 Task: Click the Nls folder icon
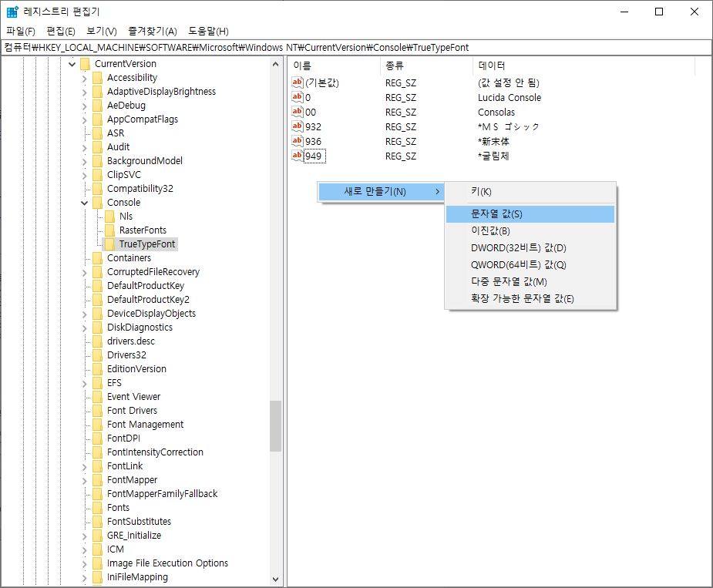point(109,217)
